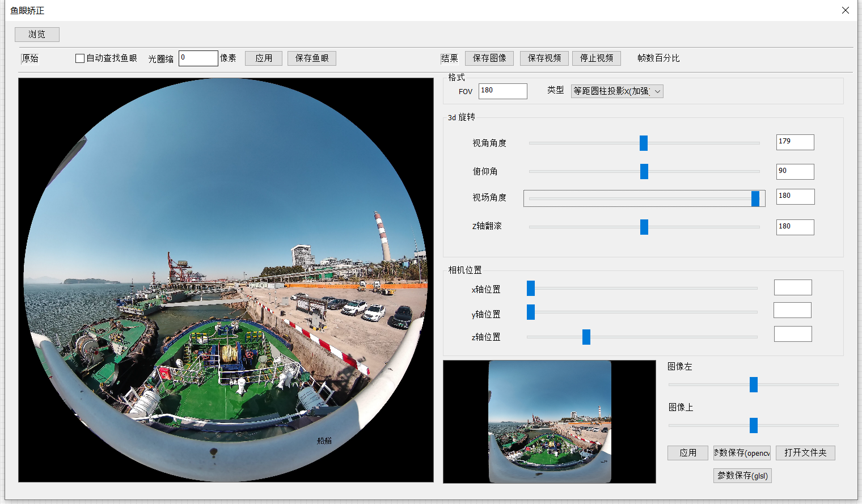Click the 图像上 slider handle
Viewport: 862px width, 504px height.
tap(754, 425)
